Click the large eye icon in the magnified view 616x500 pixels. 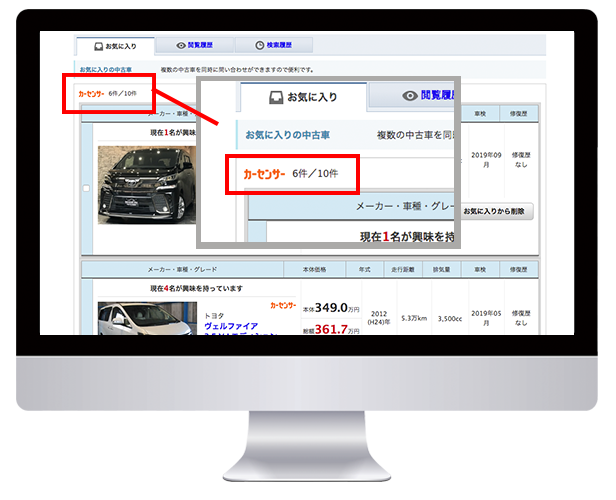[x=409, y=96]
